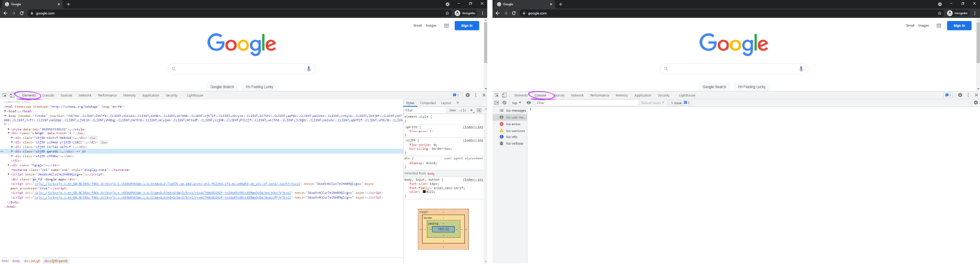Click inspect element picker in left window
This screenshot has width=980, height=264.
coord(5,95)
